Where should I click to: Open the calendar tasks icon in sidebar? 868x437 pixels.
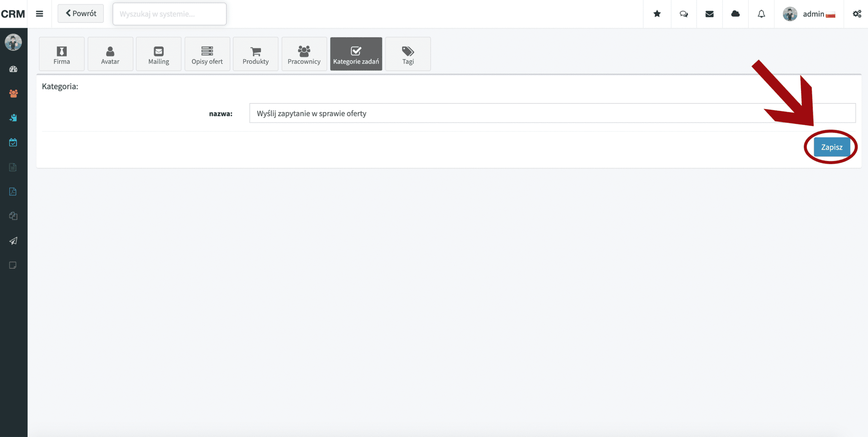[x=13, y=142]
